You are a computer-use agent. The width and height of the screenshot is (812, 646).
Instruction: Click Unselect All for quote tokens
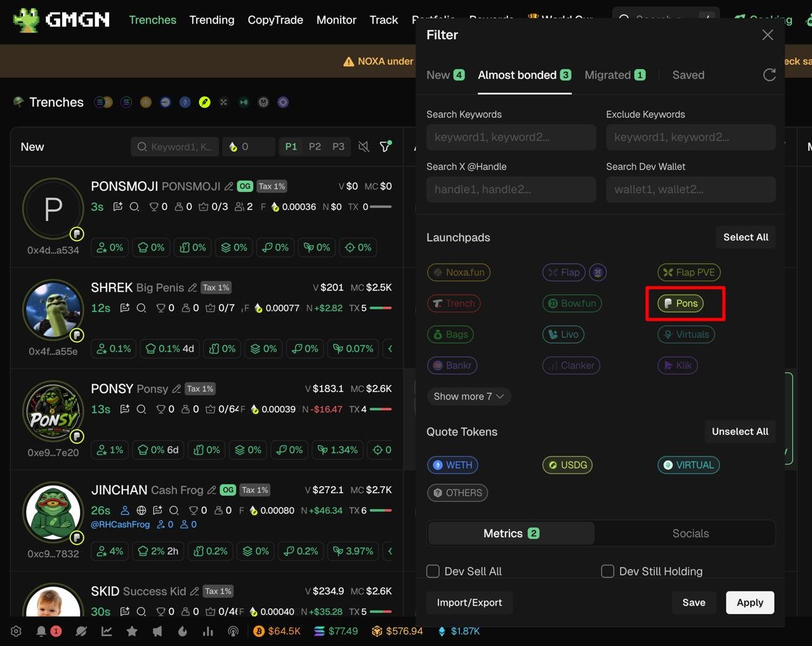click(740, 432)
